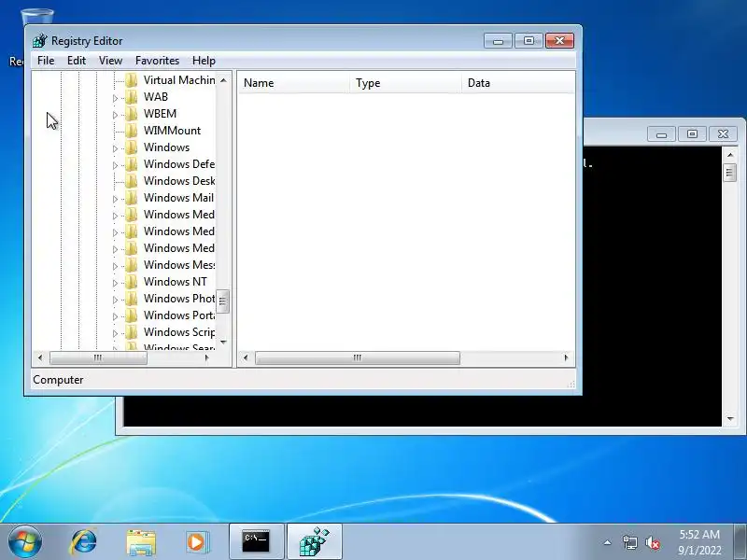
Task: Open the Favorites menu
Action: [157, 61]
